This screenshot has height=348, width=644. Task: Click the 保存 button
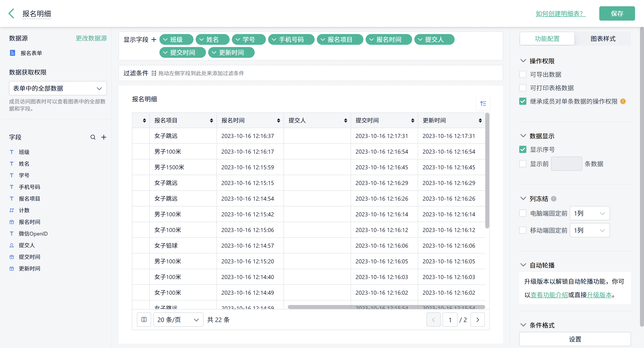[x=617, y=13]
